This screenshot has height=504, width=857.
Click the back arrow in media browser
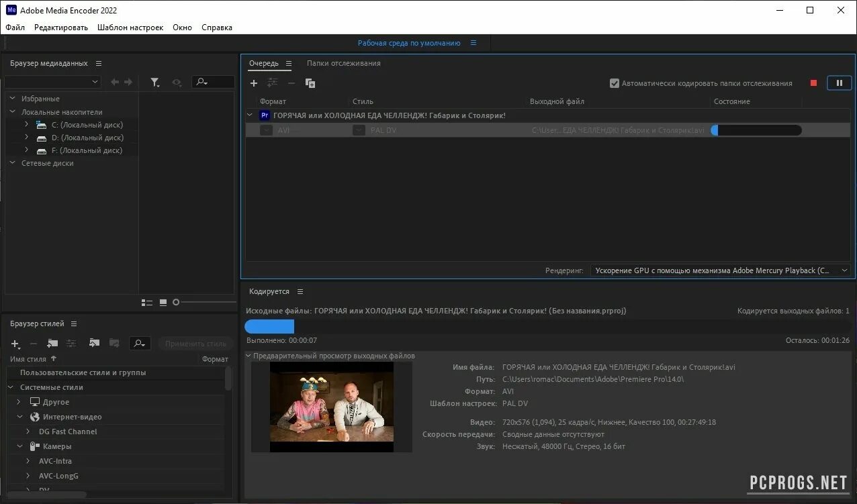(115, 82)
